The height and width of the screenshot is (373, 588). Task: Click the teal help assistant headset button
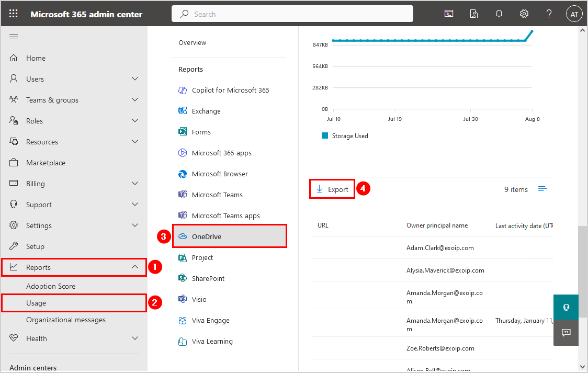click(x=566, y=307)
